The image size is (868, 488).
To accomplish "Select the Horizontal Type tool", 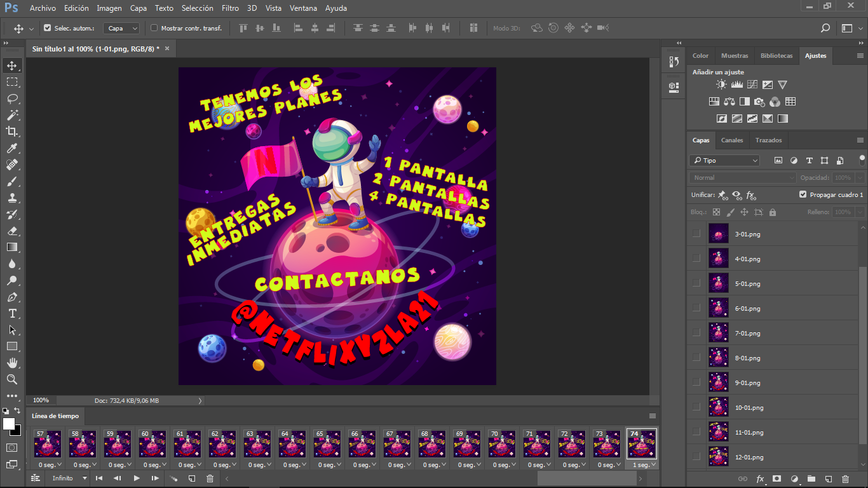I will [12, 313].
